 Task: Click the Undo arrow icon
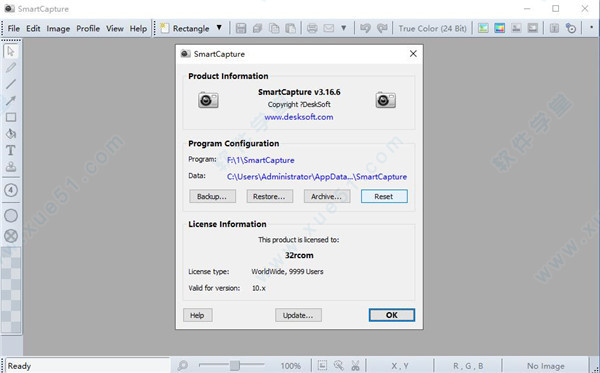click(365, 28)
